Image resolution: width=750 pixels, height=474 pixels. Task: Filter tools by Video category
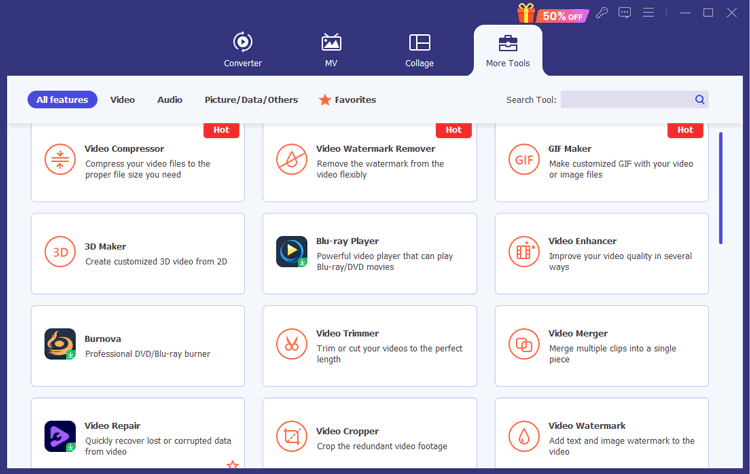[122, 99]
